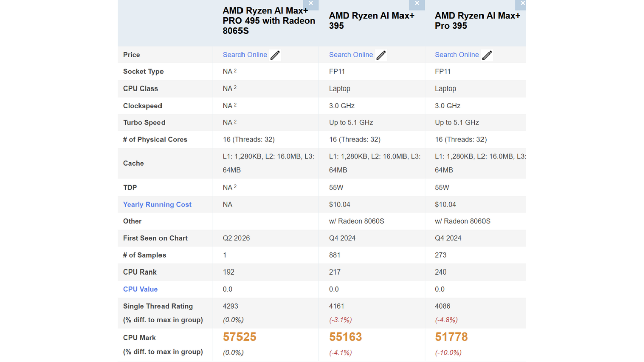Click the (-4.8%) single thread difference

[446, 320]
